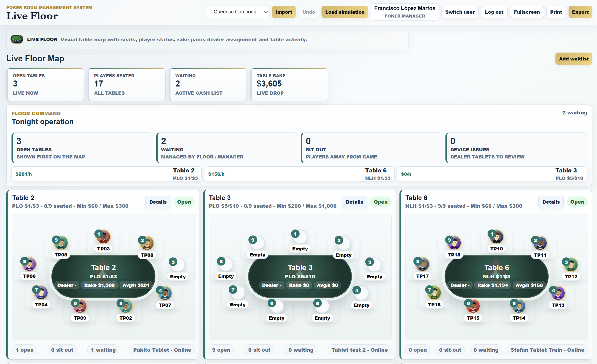The height and width of the screenshot is (364, 597).
Task: Toggle the Open status of Table 2
Action: [184, 202]
